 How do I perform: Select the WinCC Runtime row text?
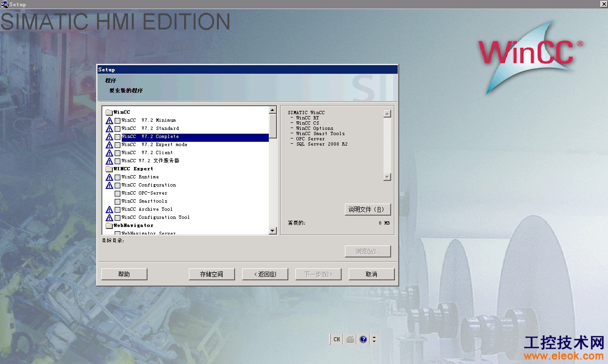[140, 177]
